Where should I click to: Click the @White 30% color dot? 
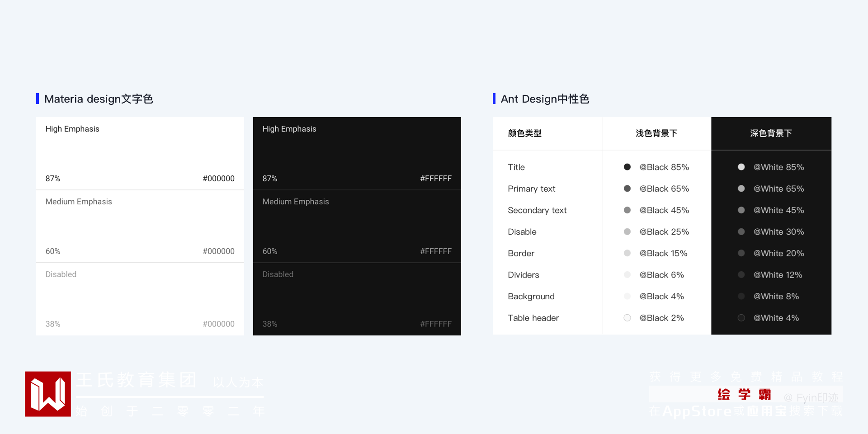(741, 231)
